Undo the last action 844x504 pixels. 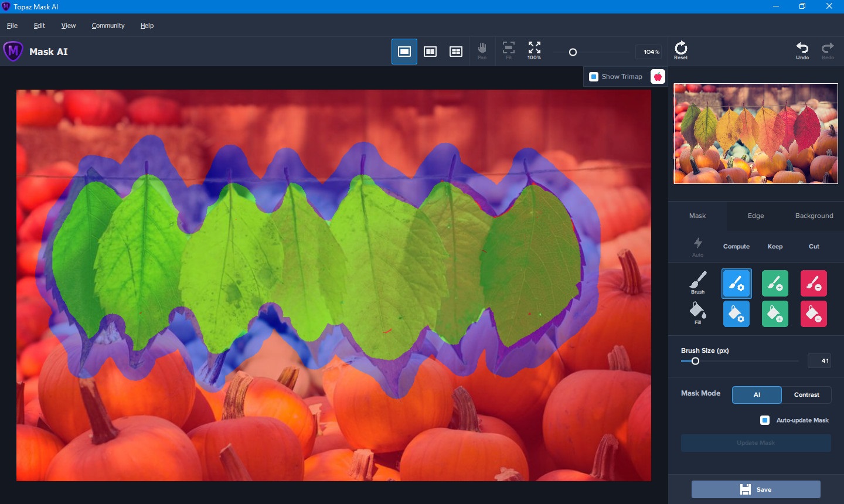point(802,51)
